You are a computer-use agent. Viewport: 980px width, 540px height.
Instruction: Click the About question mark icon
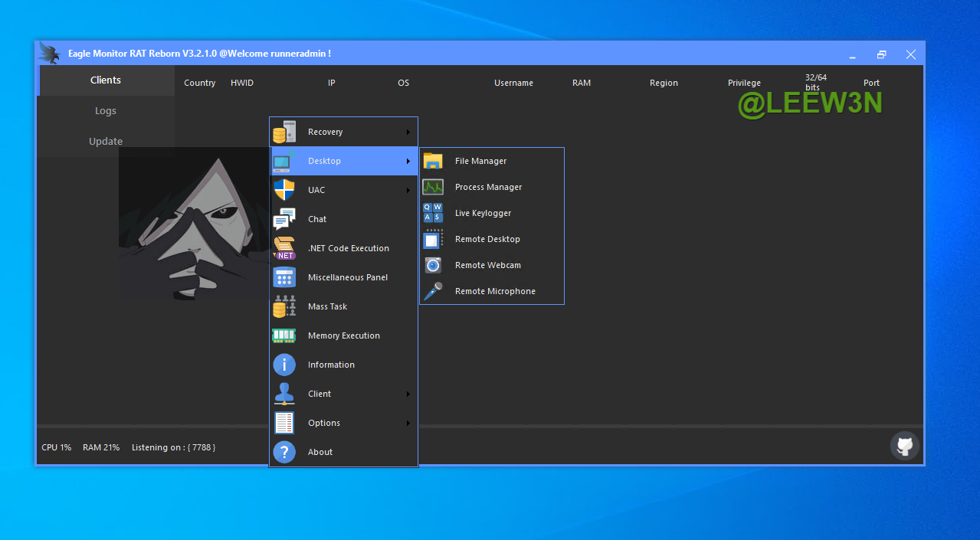[x=284, y=452]
